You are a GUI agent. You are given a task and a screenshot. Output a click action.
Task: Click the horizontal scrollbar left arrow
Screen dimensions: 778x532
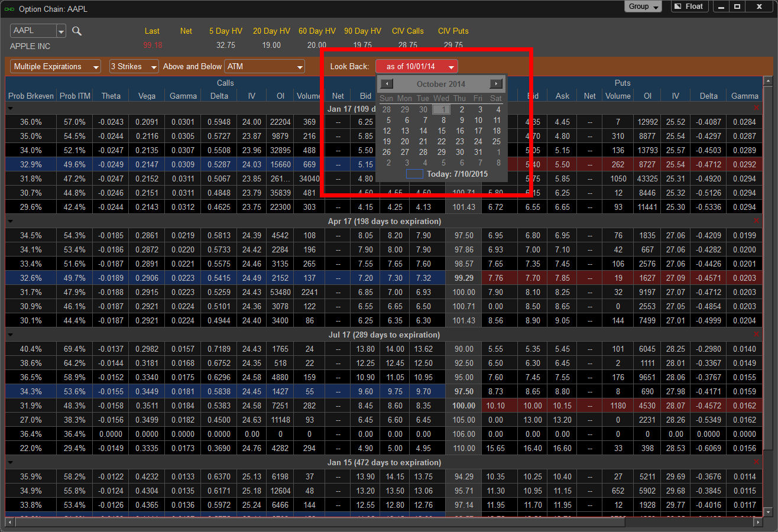(x=10, y=523)
